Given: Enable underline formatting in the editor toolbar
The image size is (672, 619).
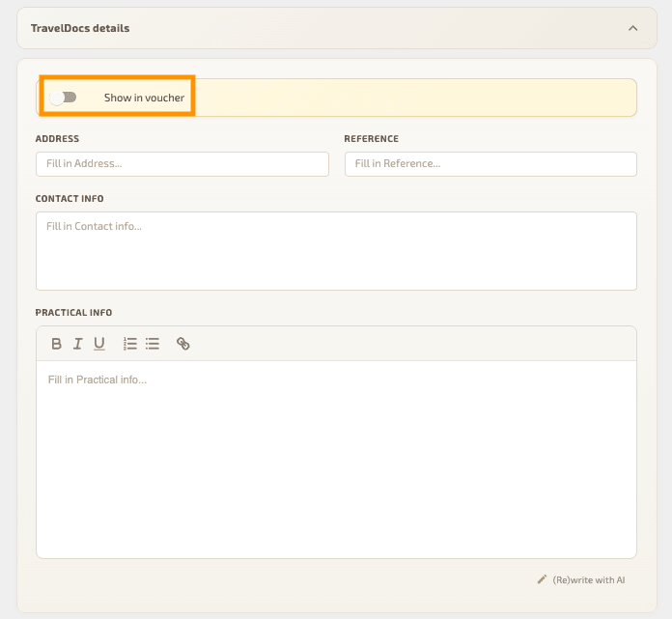Looking at the screenshot, I should [98, 344].
